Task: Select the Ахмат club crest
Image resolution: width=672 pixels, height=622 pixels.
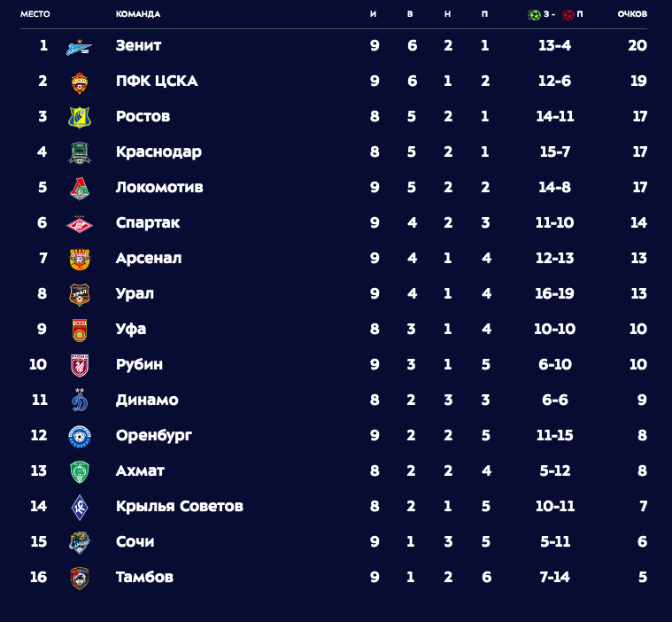Action: pos(80,472)
